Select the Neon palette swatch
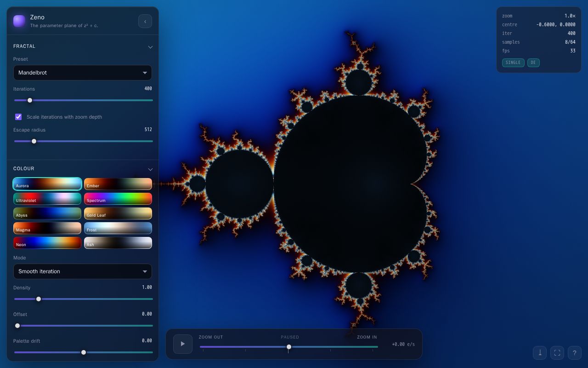The height and width of the screenshot is (368, 588). (47, 243)
